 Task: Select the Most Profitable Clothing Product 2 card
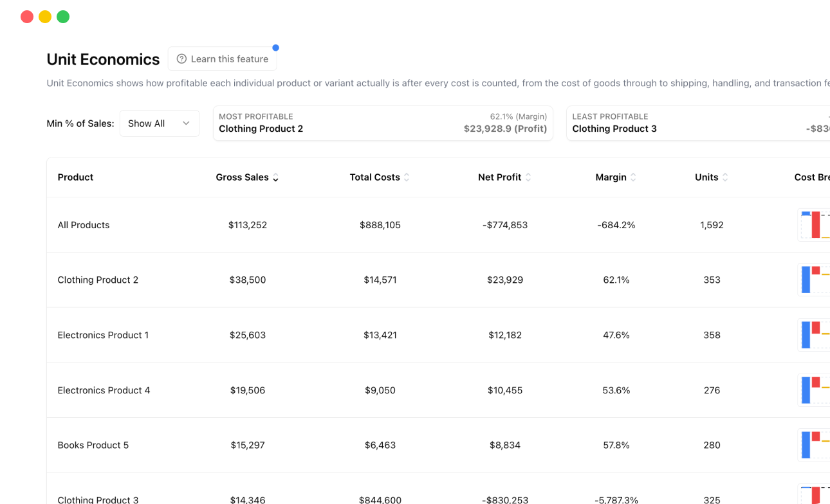383,123
